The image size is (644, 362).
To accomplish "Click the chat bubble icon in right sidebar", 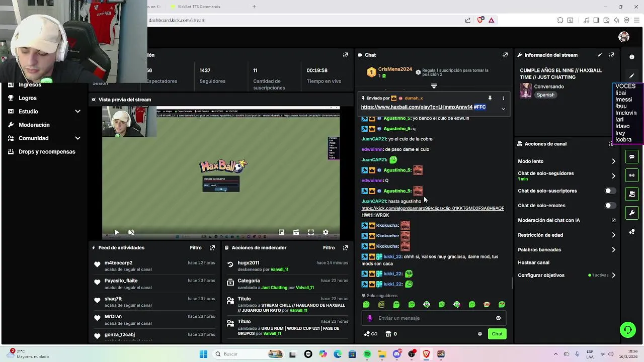I will point(632,157).
